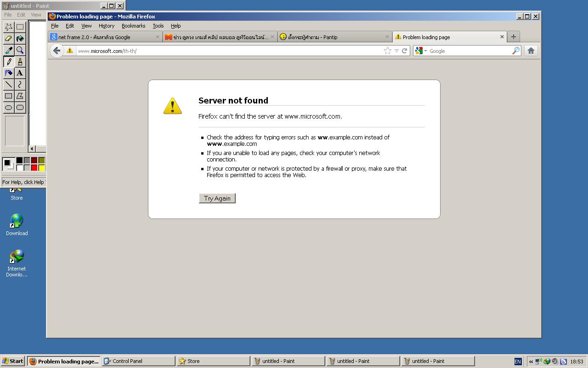Select the Polygon tool in Paint

pyautogui.click(x=20, y=96)
